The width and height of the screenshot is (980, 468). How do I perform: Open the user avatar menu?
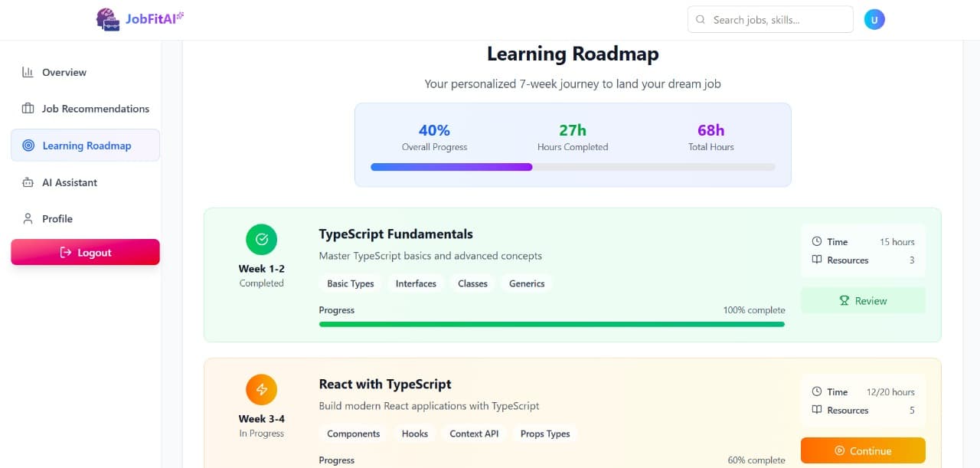[874, 19]
